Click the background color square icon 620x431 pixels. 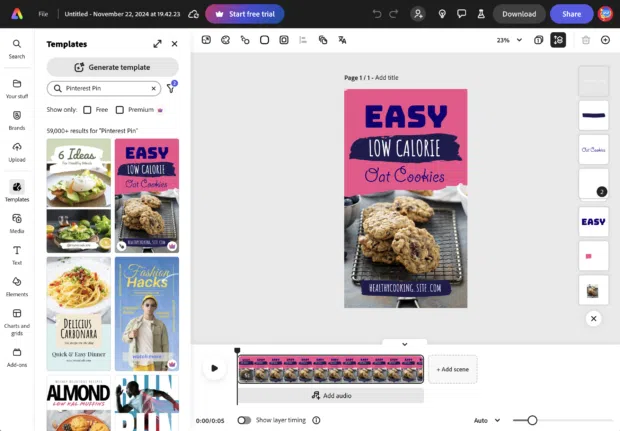[265, 40]
